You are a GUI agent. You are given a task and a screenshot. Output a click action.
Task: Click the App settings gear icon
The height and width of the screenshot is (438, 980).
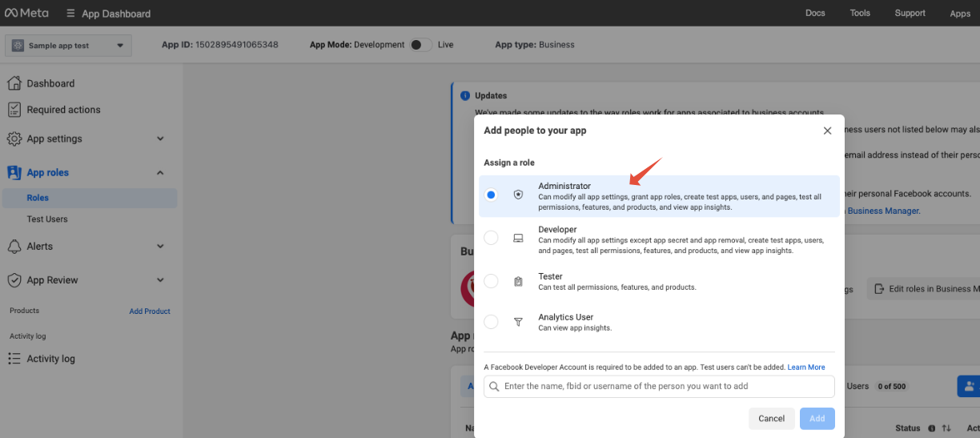pos(14,139)
